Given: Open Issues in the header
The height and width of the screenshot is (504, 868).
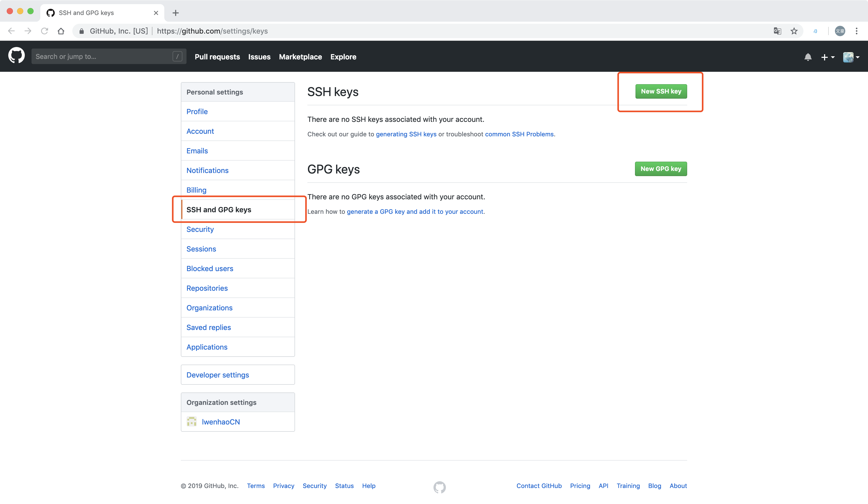Looking at the screenshot, I should pyautogui.click(x=259, y=57).
